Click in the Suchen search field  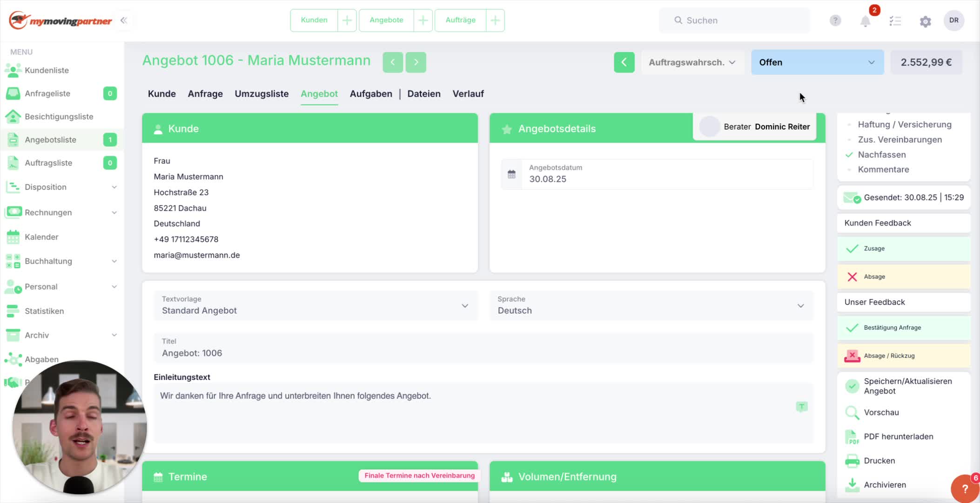734,20
